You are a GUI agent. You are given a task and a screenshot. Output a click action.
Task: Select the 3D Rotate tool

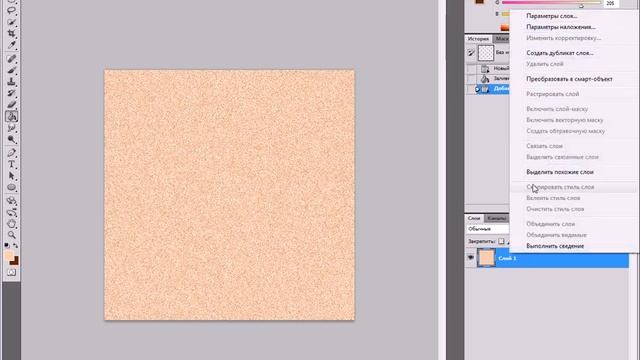pyautogui.click(x=11, y=201)
